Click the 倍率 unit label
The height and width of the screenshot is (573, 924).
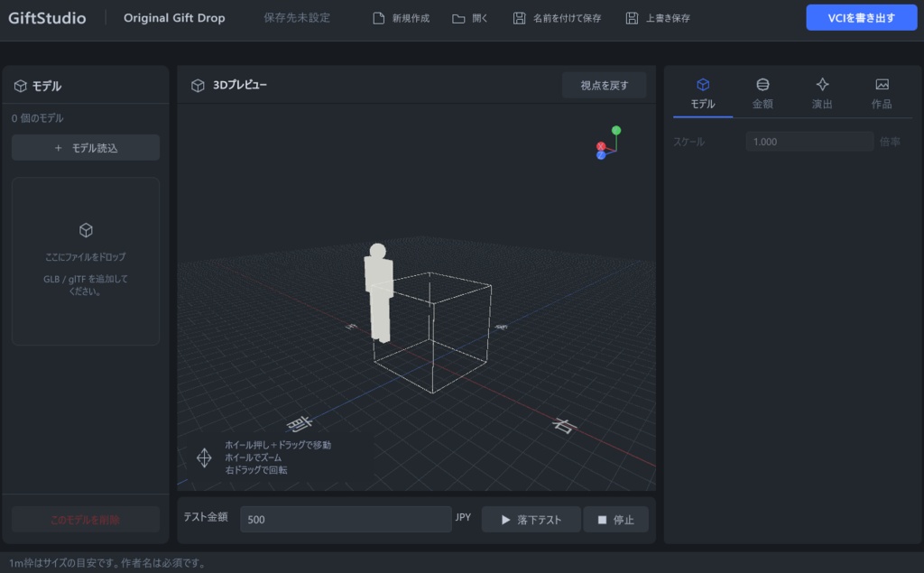coord(890,142)
